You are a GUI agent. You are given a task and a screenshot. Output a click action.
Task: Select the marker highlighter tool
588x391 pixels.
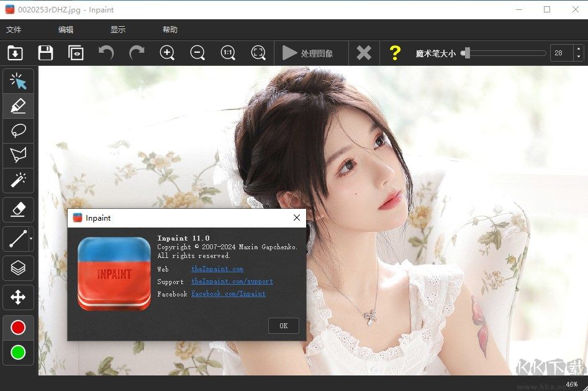pos(18,106)
